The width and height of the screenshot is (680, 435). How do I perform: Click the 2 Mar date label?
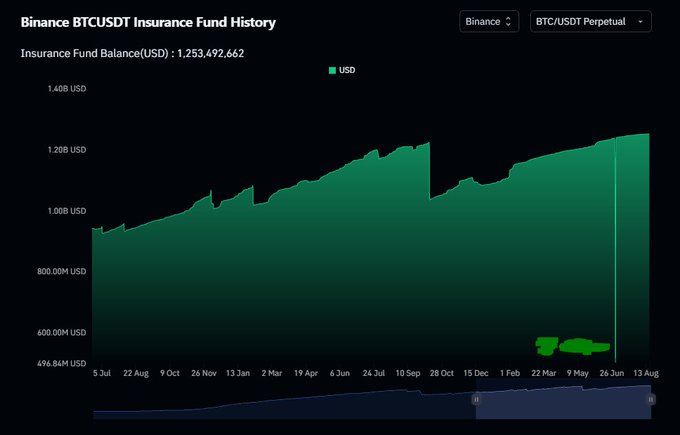pyautogui.click(x=271, y=373)
